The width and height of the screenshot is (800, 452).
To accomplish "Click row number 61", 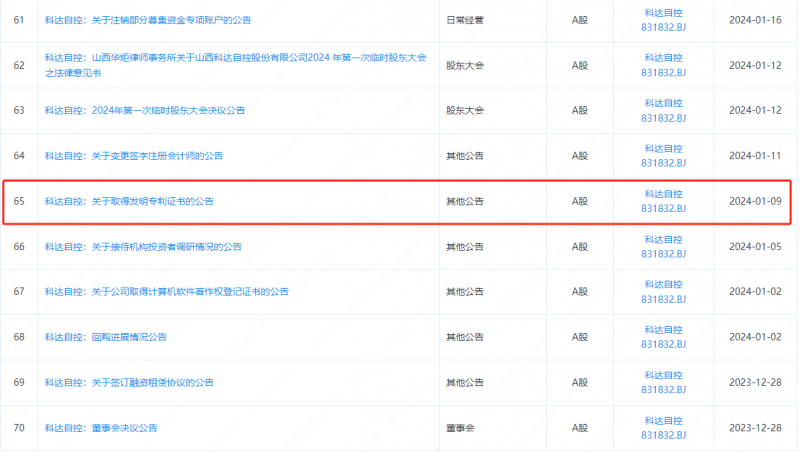I will 19,20.
